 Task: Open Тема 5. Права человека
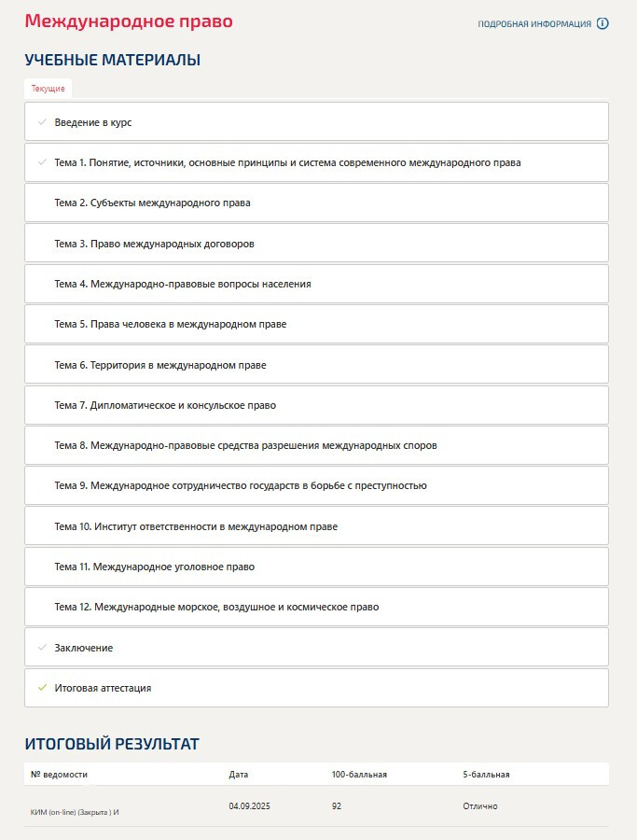(170, 324)
